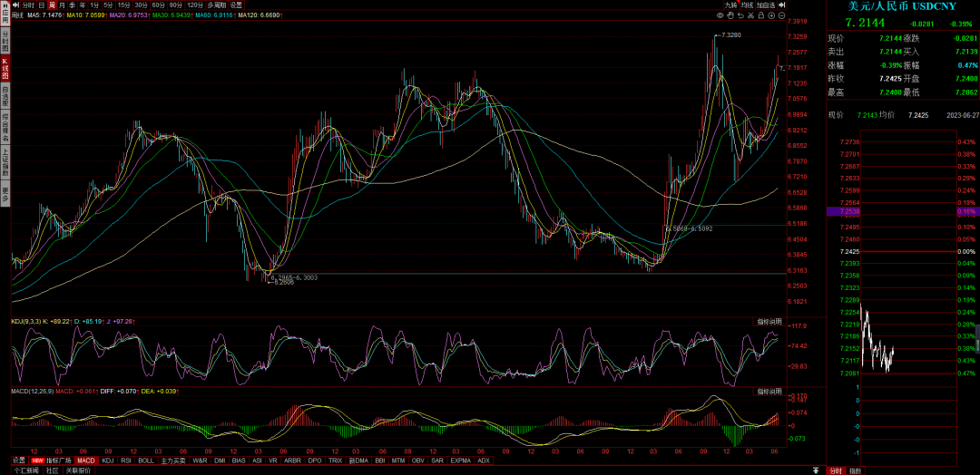
Task: Select the ARBR indicator tab
Action: 292,460
